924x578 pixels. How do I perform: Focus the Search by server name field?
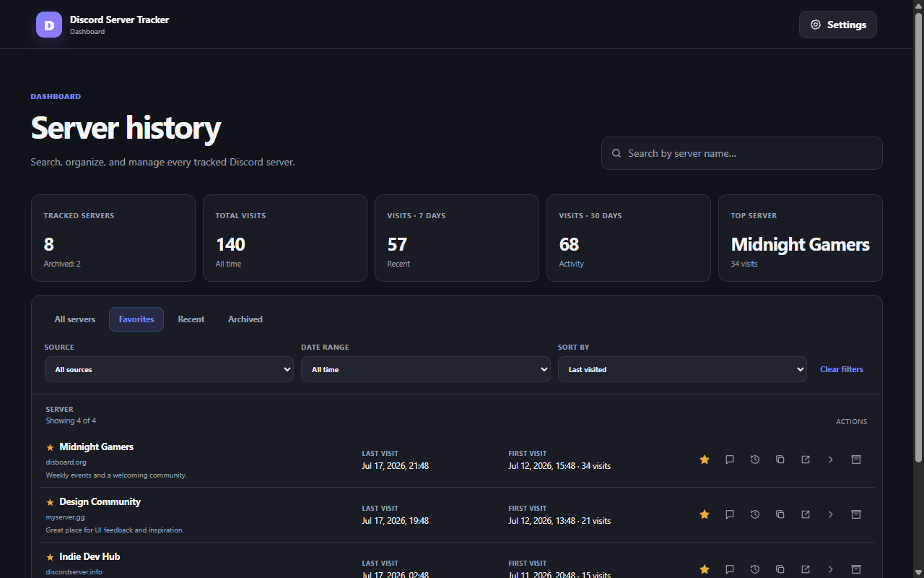(x=742, y=153)
